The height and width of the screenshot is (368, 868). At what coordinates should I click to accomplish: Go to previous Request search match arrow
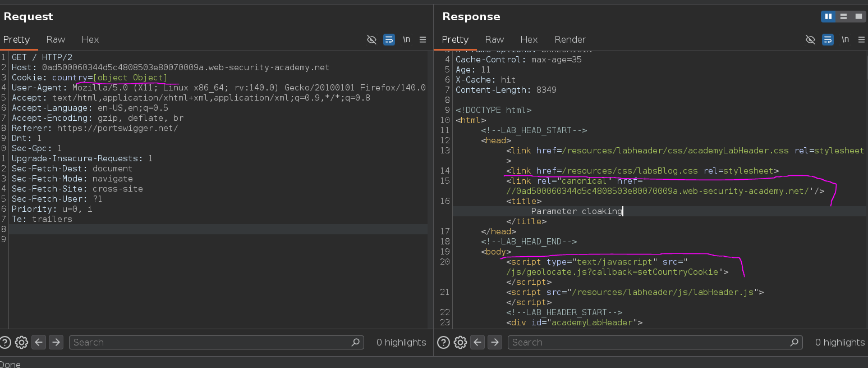coord(38,342)
